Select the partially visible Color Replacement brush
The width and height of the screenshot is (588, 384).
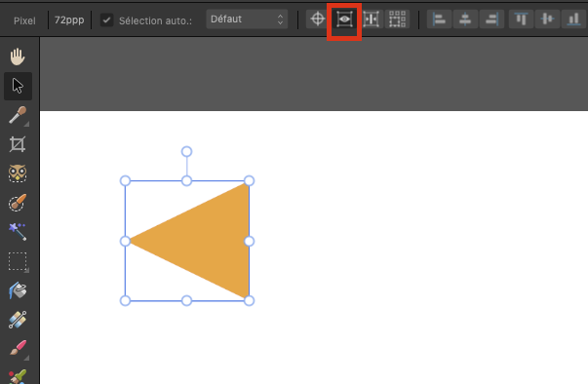pos(18,376)
